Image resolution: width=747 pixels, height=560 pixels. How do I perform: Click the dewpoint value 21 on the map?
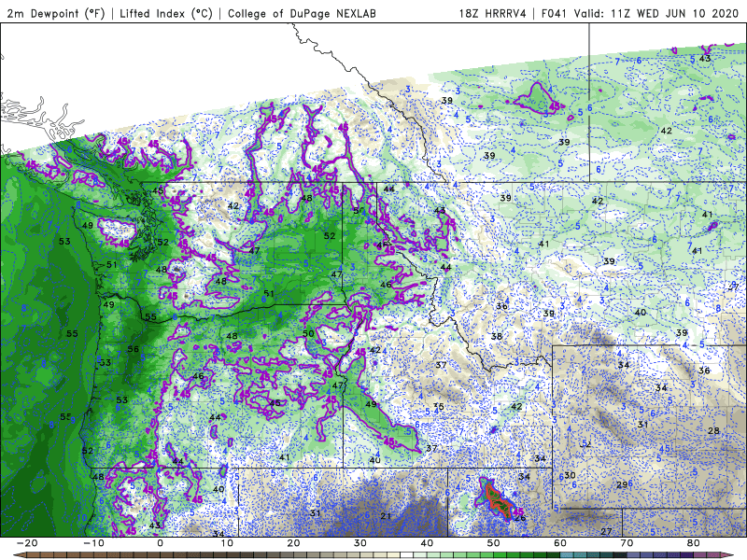pyautogui.click(x=386, y=516)
